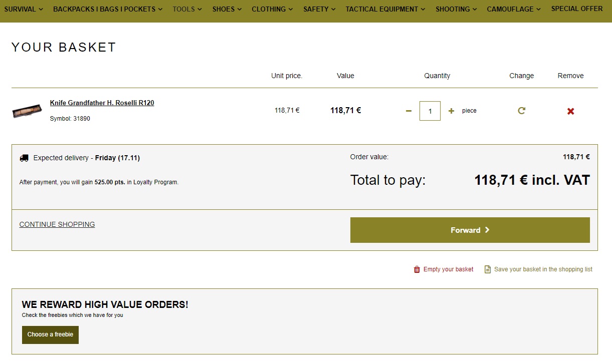Click We Reward High Value Orders heading
The height and width of the screenshot is (364, 612).
coord(105,304)
